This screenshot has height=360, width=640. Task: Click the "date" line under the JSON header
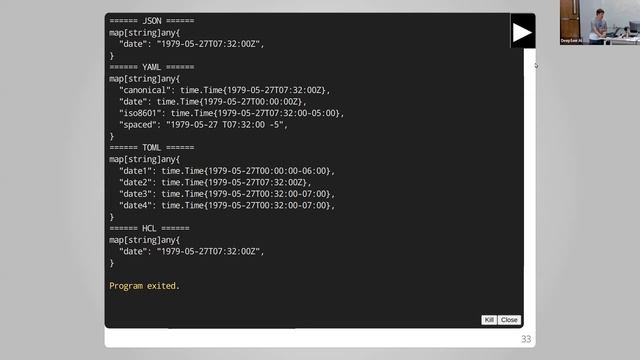(191, 44)
